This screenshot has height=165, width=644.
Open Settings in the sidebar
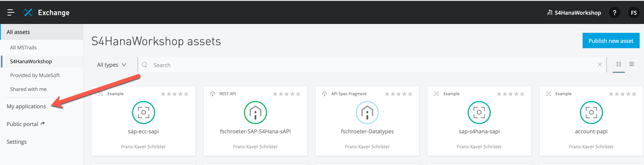click(17, 142)
